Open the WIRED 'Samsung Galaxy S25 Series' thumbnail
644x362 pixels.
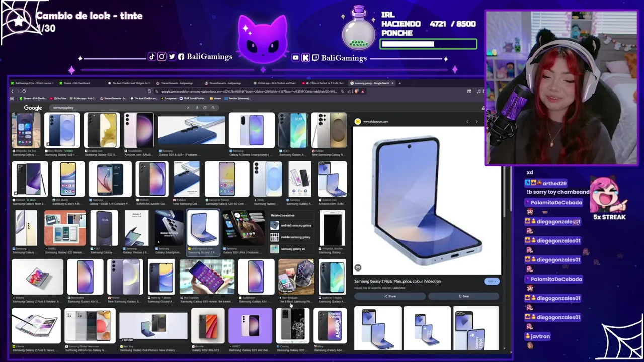65,228
